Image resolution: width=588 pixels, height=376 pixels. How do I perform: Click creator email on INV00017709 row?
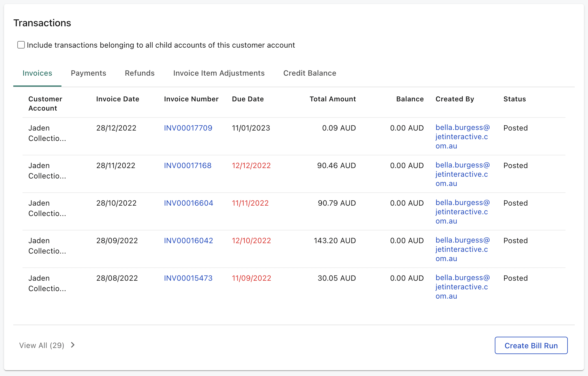click(463, 137)
